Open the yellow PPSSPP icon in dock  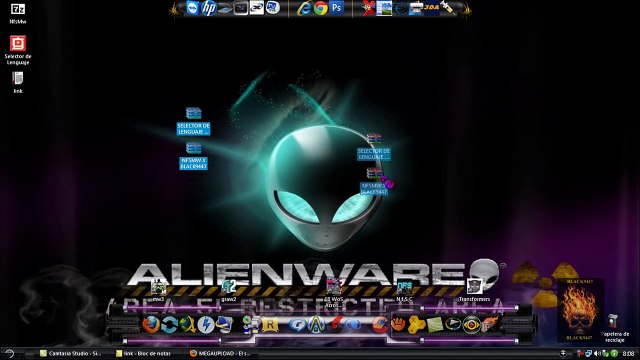[416, 325]
